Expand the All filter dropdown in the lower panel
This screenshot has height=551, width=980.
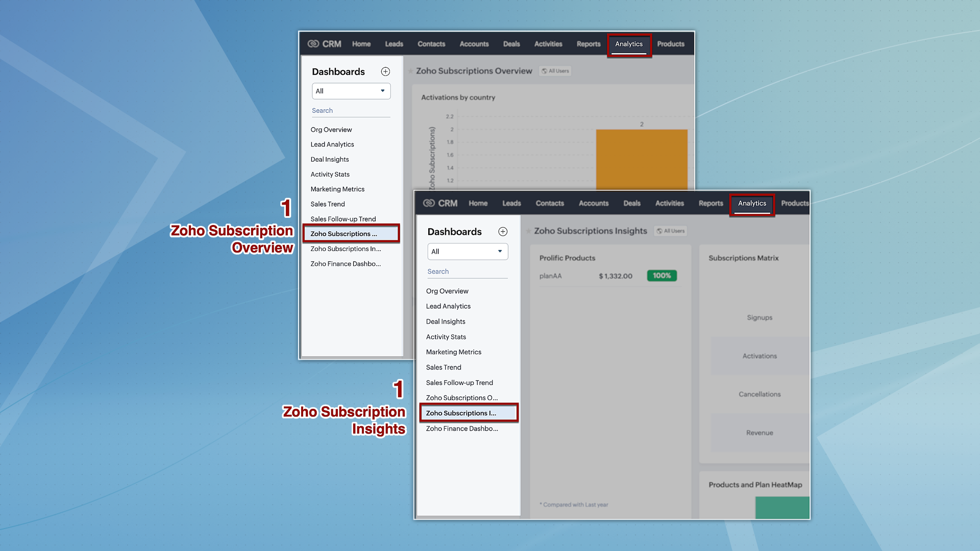468,252
